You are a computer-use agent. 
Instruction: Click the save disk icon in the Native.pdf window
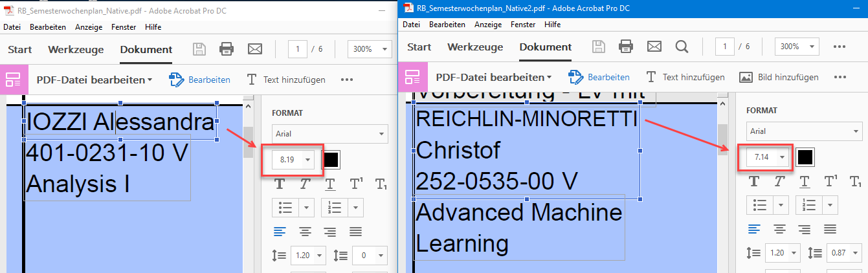pyautogui.click(x=199, y=49)
